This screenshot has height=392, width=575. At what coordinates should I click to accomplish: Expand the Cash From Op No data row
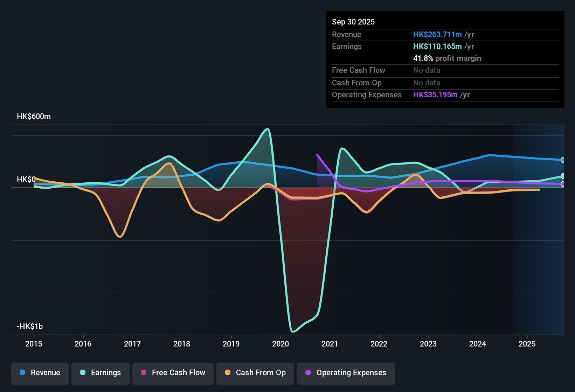[427, 83]
